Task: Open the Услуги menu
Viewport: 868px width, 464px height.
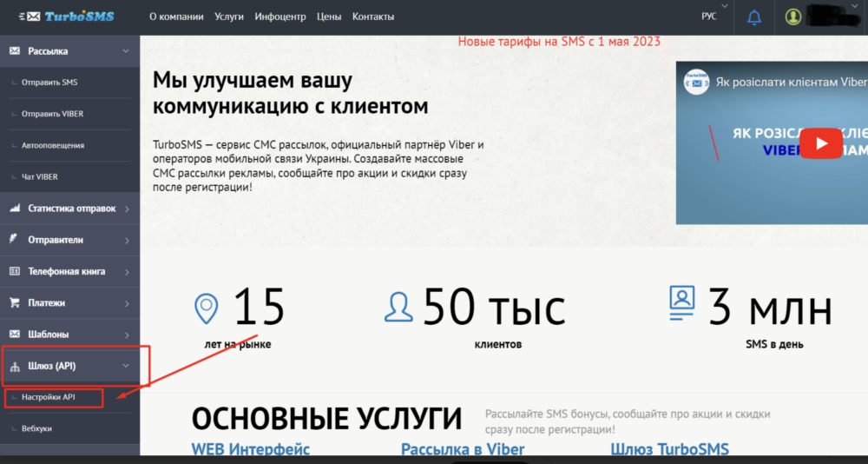Action: coord(229,17)
